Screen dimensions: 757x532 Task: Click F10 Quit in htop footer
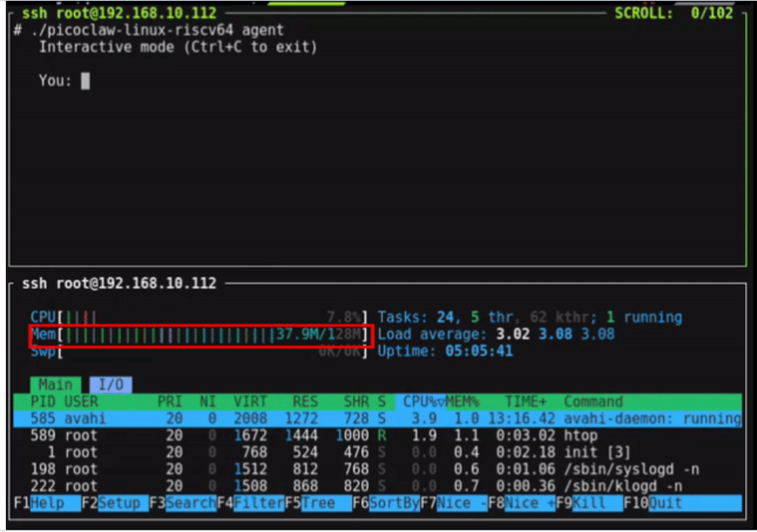(x=682, y=502)
